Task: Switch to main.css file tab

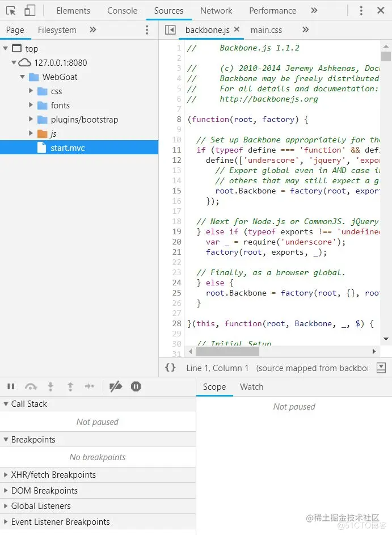Action: (x=266, y=30)
